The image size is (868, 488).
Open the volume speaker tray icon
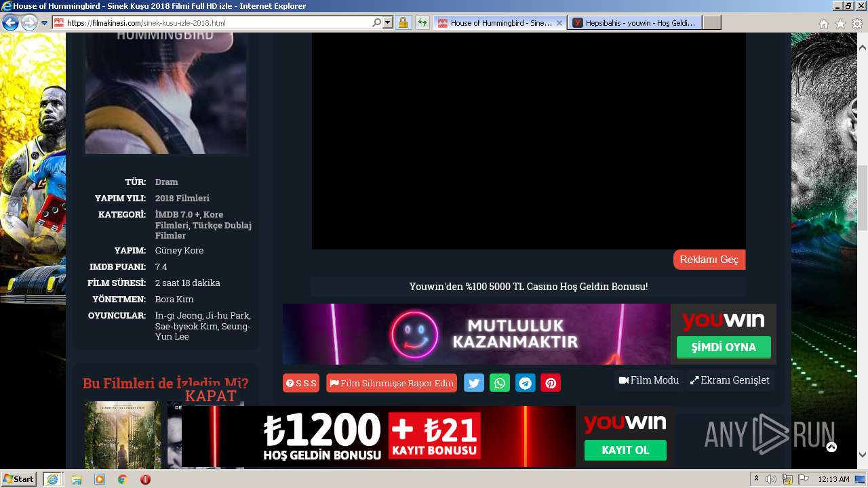click(x=771, y=479)
